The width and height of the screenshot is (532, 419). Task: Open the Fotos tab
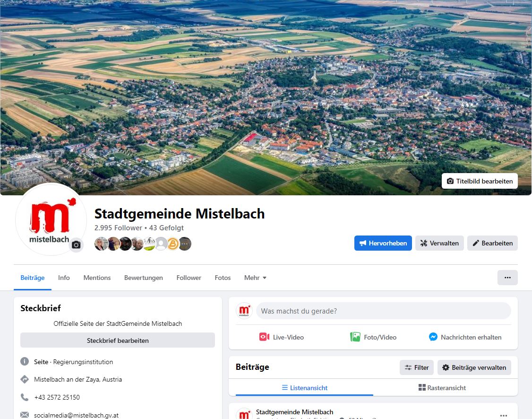(x=223, y=278)
